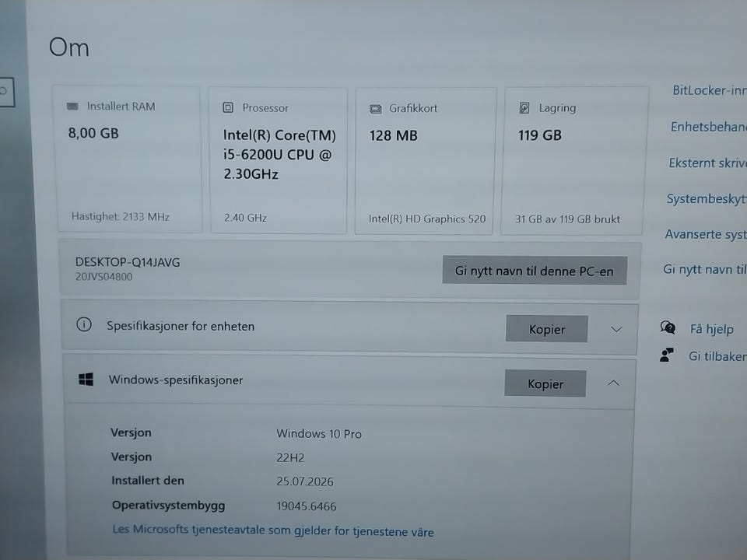The width and height of the screenshot is (747, 560).
Task: Click Gi nytt navn til denne PC-en button
Action: tap(535, 271)
